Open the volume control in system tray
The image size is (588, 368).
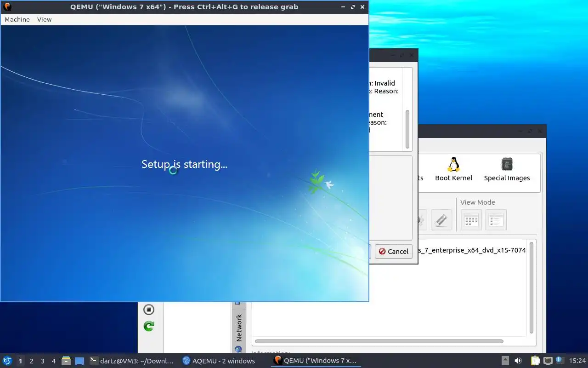pos(518,361)
